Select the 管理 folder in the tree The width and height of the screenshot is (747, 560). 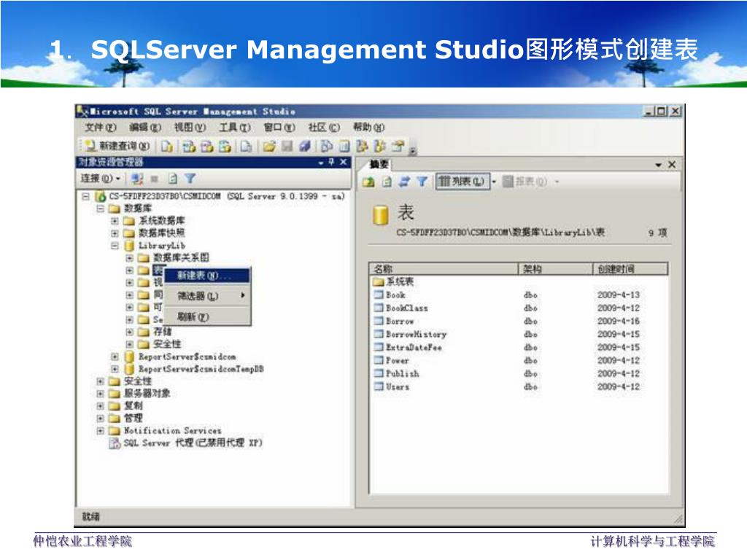(x=133, y=419)
